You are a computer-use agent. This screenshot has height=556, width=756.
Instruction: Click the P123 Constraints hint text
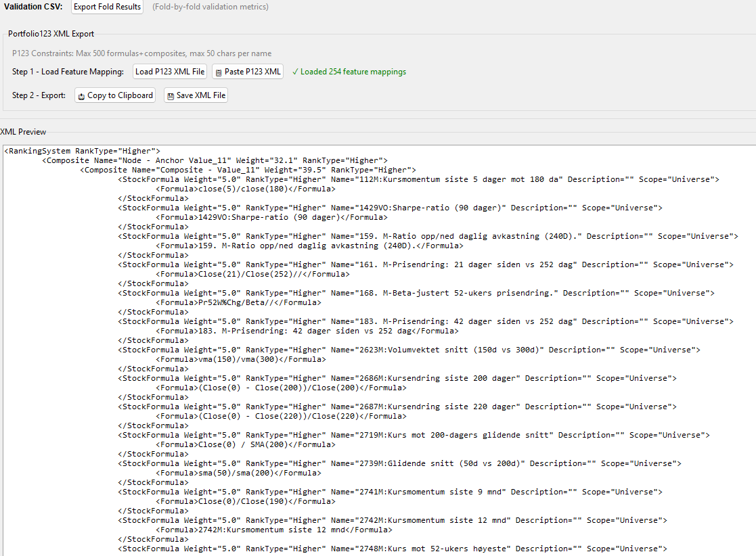coord(141,53)
